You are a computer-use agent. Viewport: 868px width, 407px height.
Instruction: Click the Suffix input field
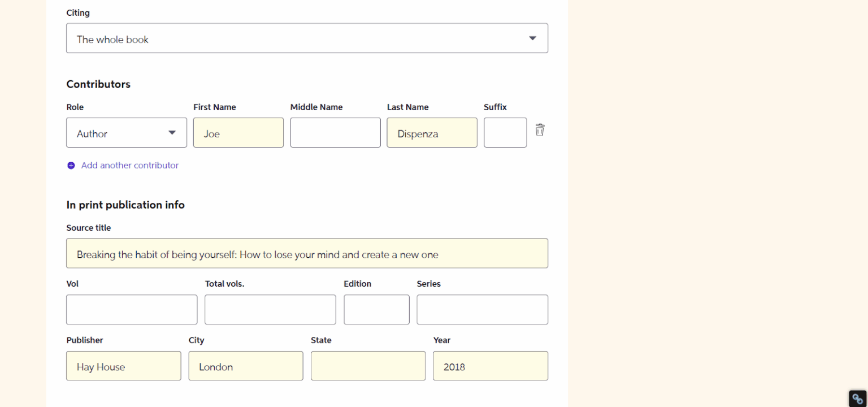[505, 132]
